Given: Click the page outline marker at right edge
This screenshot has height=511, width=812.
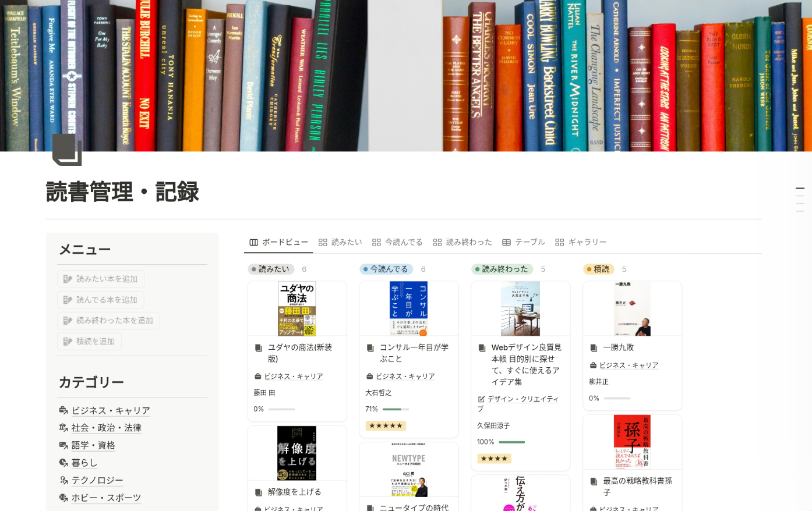Looking at the screenshot, I should click(x=800, y=189).
